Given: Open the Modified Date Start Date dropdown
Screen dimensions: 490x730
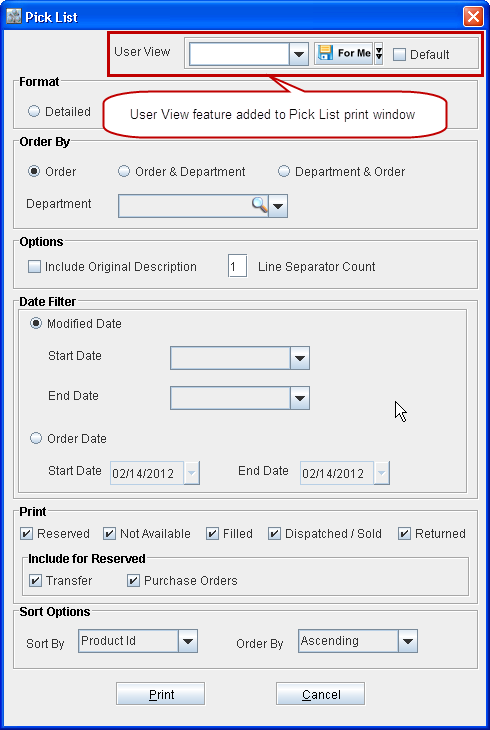Looking at the screenshot, I should click(x=300, y=358).
